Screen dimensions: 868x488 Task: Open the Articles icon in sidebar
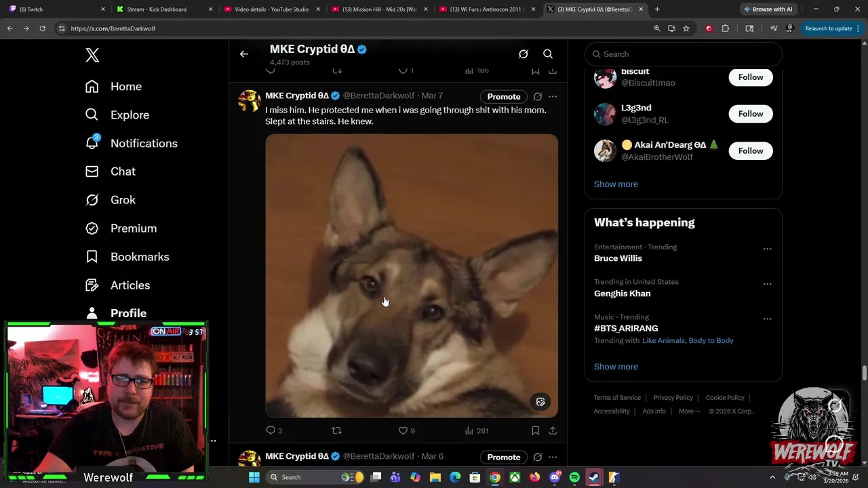(x=92, y=285)
